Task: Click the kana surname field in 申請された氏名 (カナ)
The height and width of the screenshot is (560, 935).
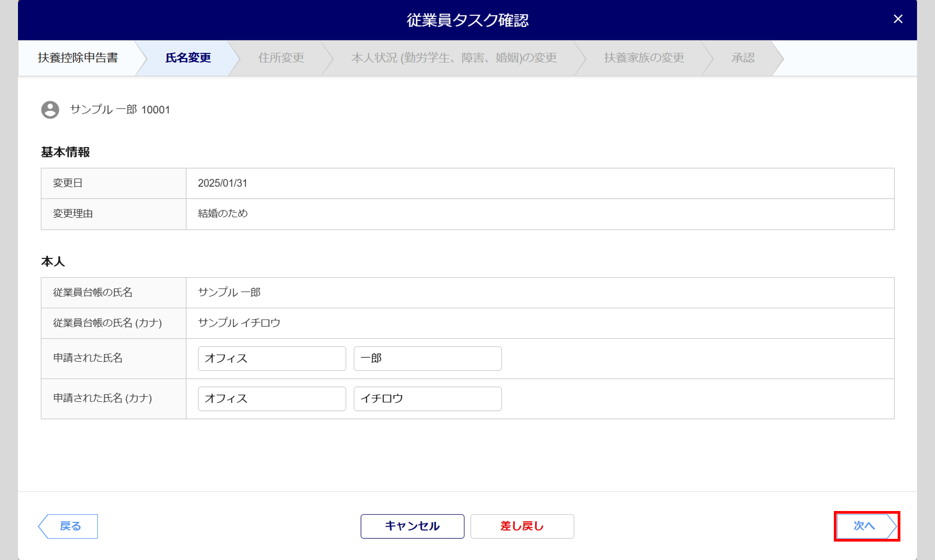Action: [x=272, y=399]
